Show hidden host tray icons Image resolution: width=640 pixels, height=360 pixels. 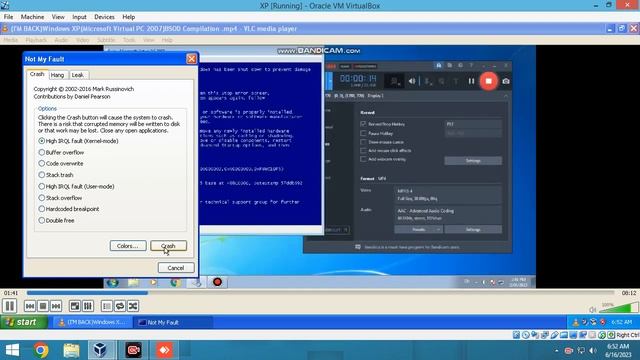point(556,351)
